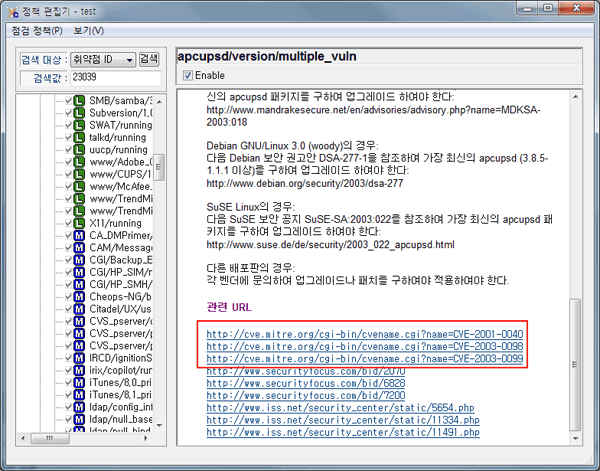Open the 취약점 ID search target dropdown
The image size is (600, 471).
click(103, 59)
